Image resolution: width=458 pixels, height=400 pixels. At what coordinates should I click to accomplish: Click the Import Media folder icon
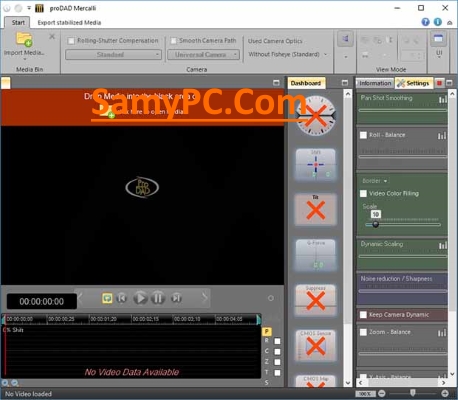coord(24,39)
